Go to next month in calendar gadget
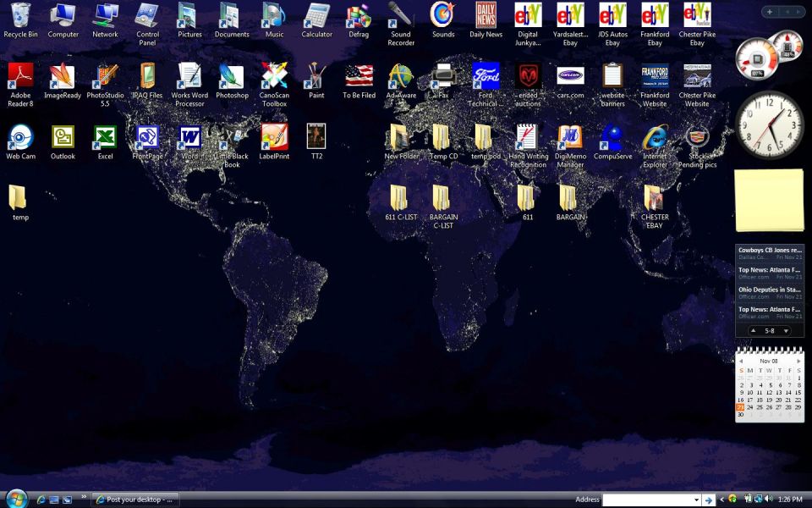Viewport: 812px width, 508px height. coord(798,361)
